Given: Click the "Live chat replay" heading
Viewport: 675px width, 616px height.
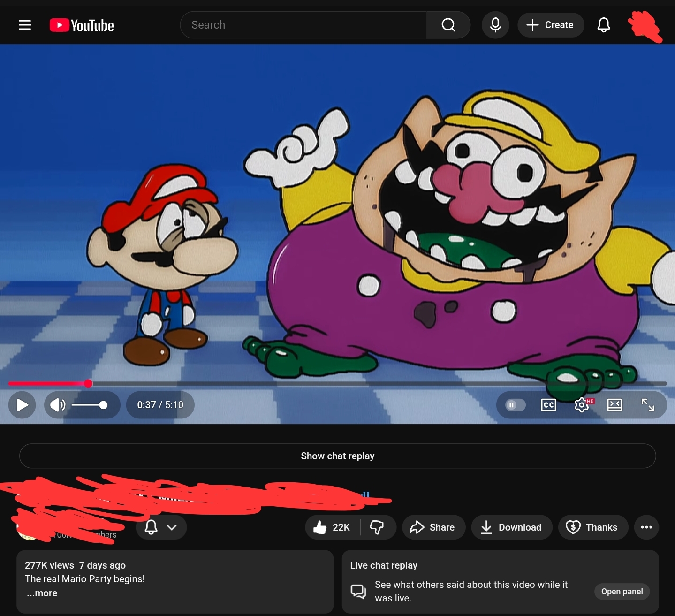Looking at the screenshot, I should [384, 565].
